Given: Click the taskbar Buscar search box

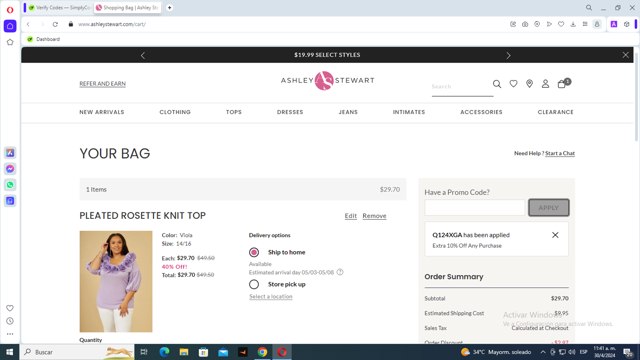Looking at the screenshot, I should click(x=78, y=352).
